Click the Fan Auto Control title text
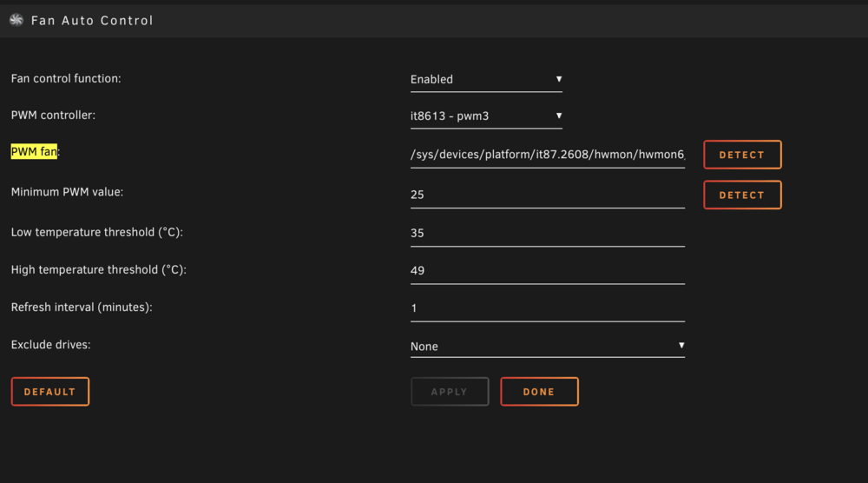This screenshot has height=483, width=868. click(92, 21)
